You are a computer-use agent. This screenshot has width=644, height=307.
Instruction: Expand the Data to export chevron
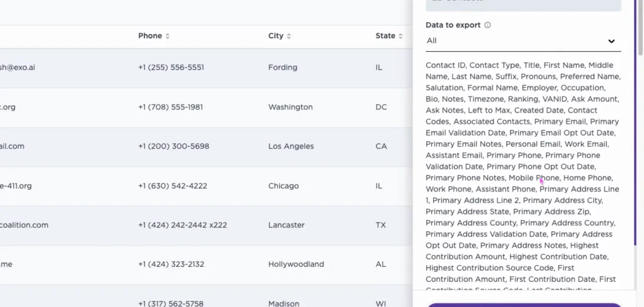[611, 41]
